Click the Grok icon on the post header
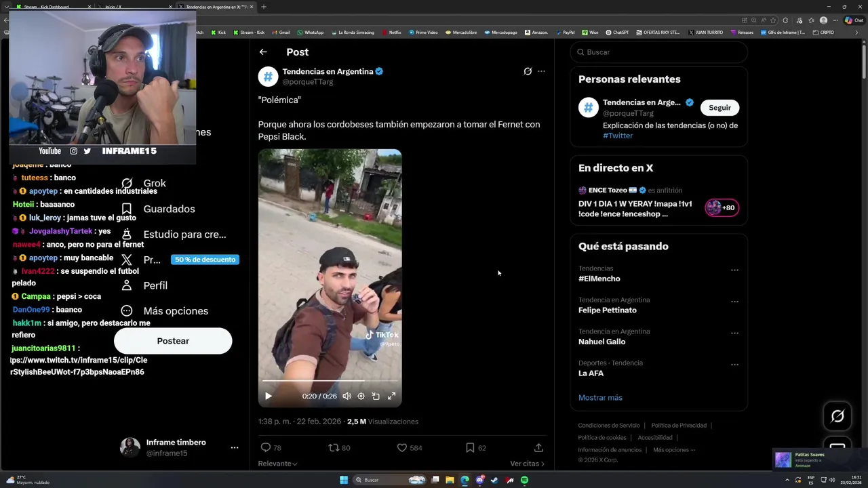 coord(528,71)
